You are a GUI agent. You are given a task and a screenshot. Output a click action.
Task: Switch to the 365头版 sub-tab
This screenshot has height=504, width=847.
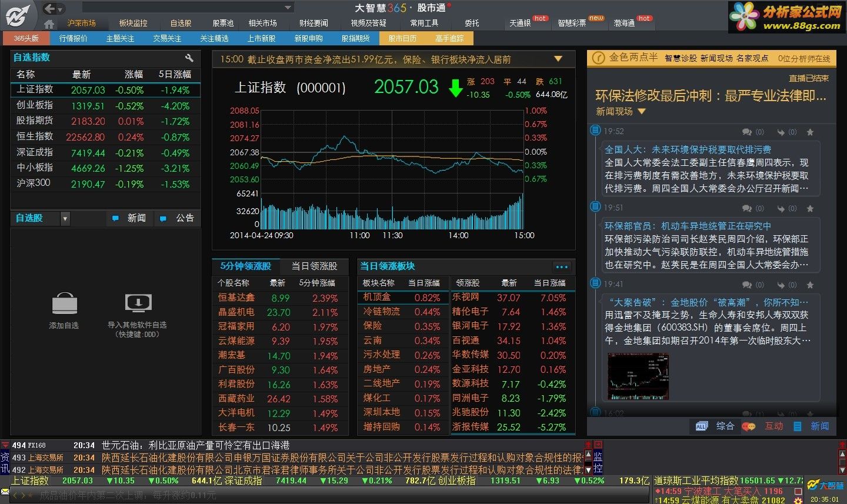coord(26,38)
